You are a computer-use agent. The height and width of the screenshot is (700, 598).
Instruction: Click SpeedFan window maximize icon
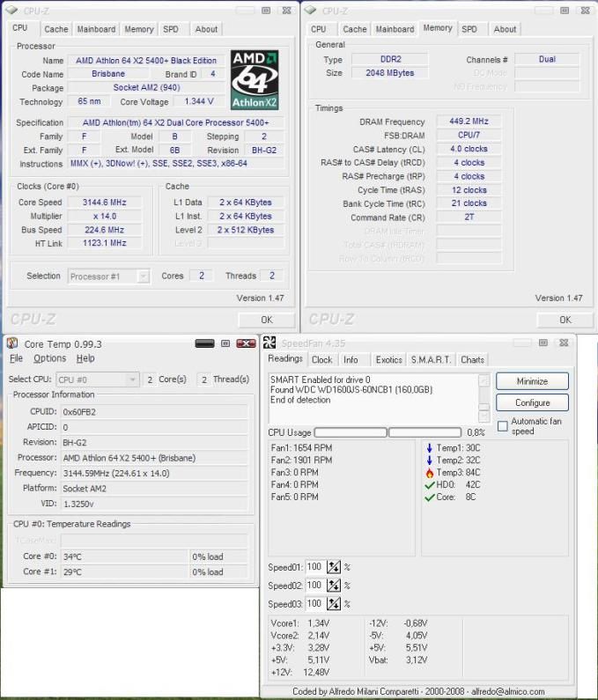click(x=543, y=343)
